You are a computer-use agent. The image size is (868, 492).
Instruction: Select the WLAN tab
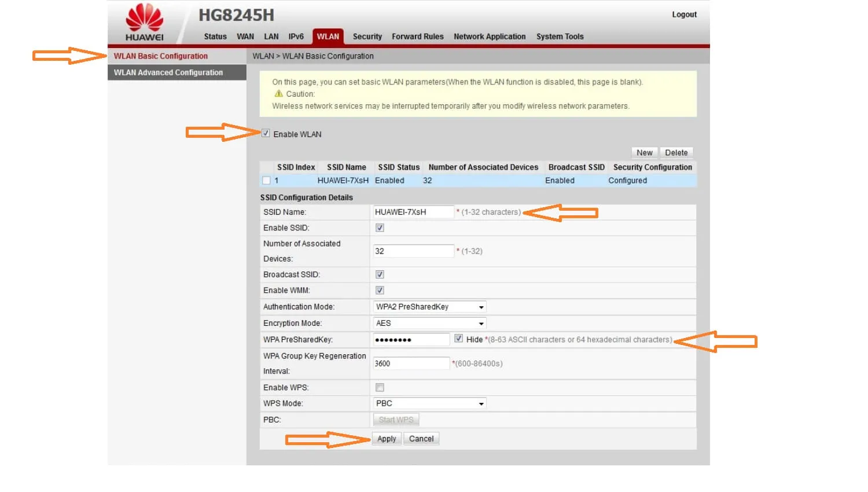(x=328, y=36)
